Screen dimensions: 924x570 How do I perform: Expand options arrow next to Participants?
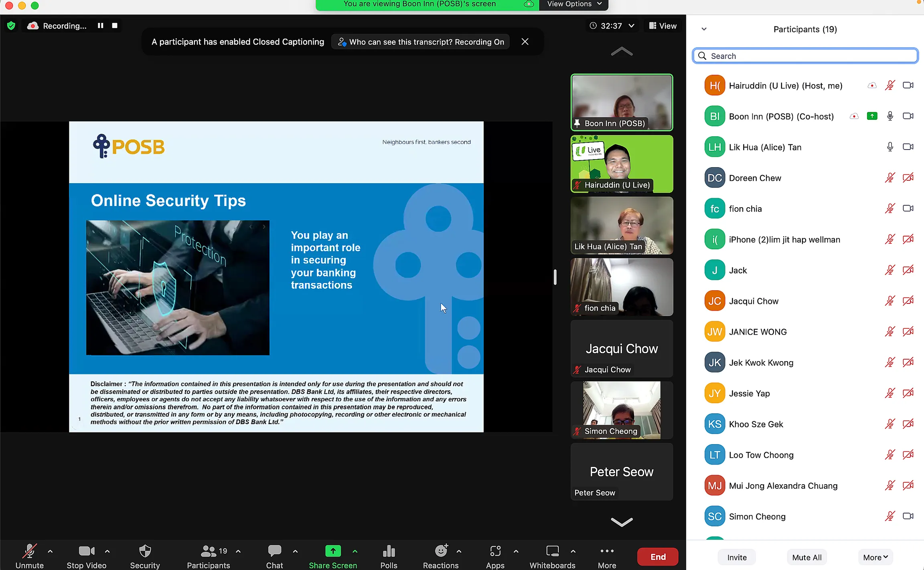tap(238, 551)
